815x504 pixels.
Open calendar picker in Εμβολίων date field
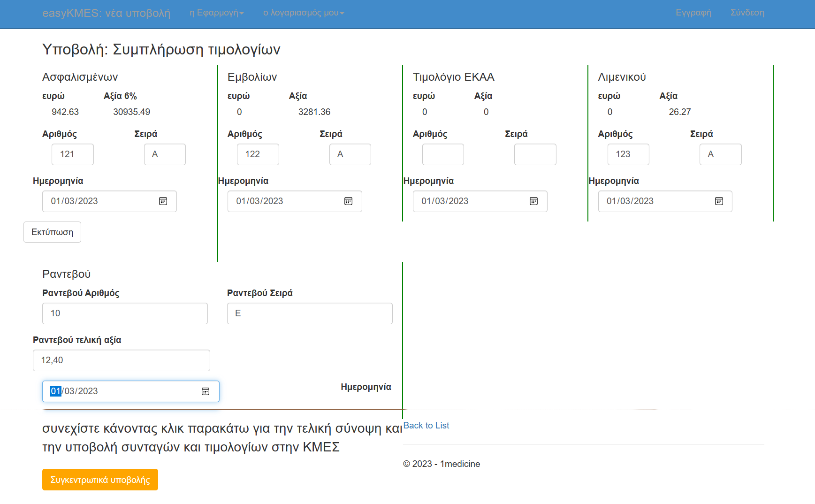[x=348, y=201]
